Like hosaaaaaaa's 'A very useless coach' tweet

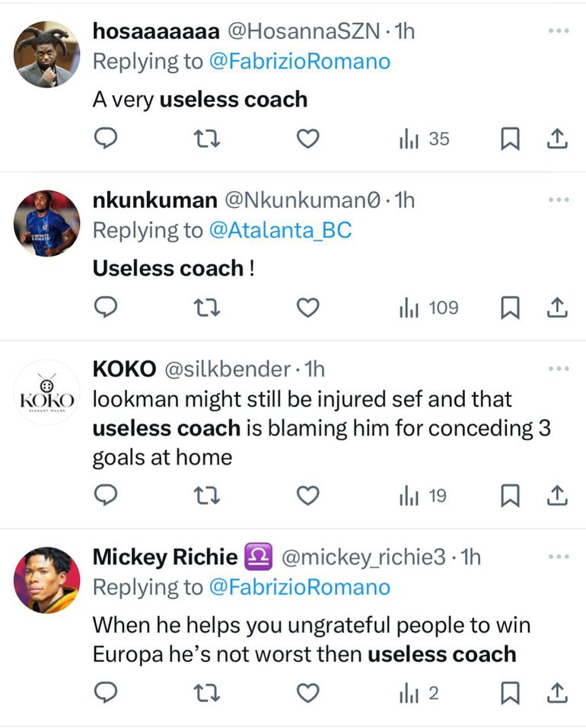click(x=307, y=139)
